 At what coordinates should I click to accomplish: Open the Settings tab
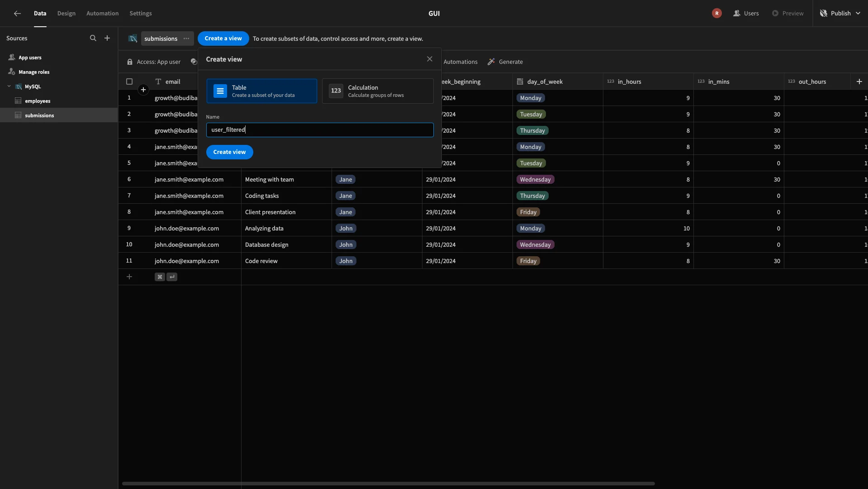(141, 14)
